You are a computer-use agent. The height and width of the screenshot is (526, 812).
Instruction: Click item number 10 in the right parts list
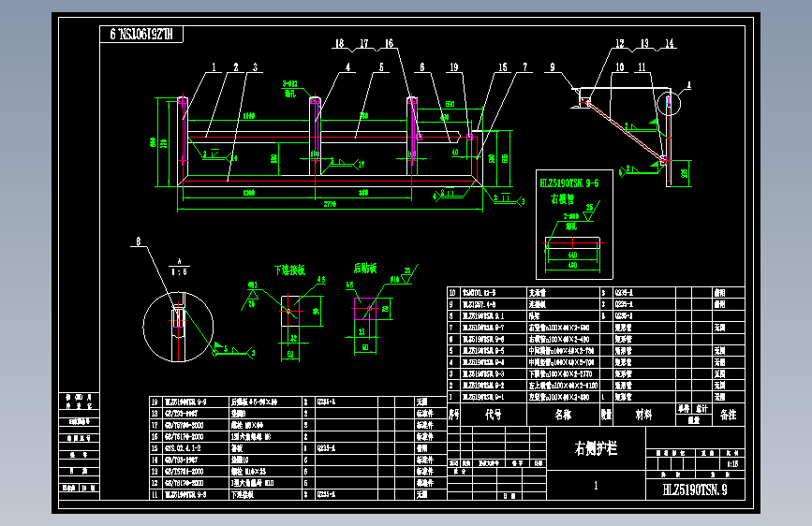coord(452,293)
